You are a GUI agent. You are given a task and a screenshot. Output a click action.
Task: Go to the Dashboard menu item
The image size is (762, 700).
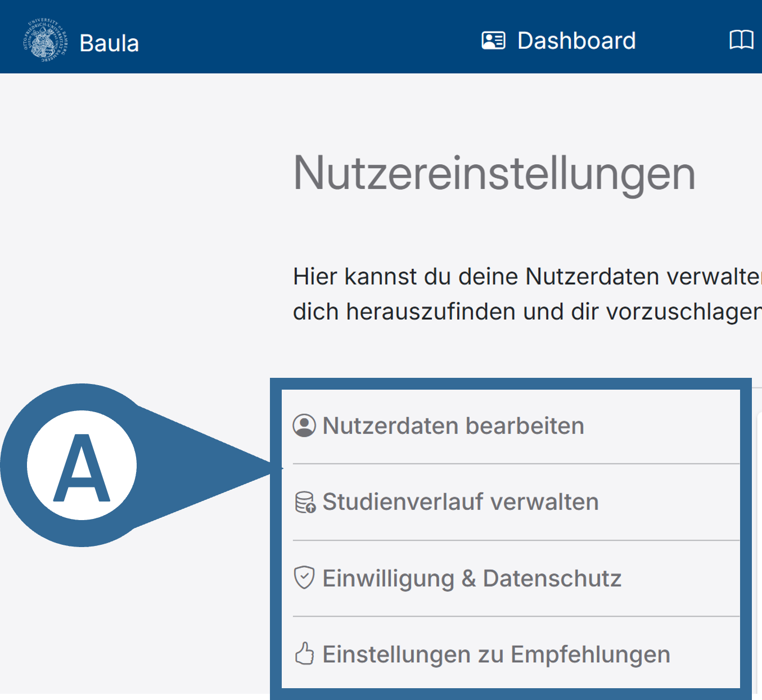click(558, 40)
